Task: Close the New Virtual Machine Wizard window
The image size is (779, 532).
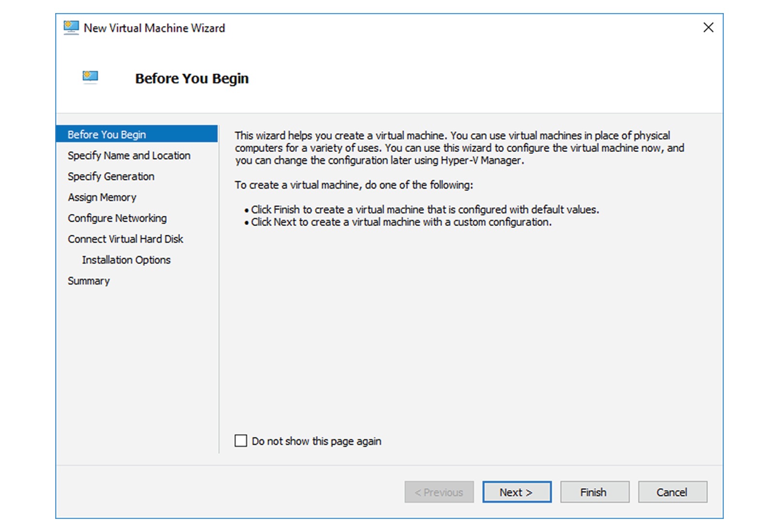Action: [x=708, y=28]
